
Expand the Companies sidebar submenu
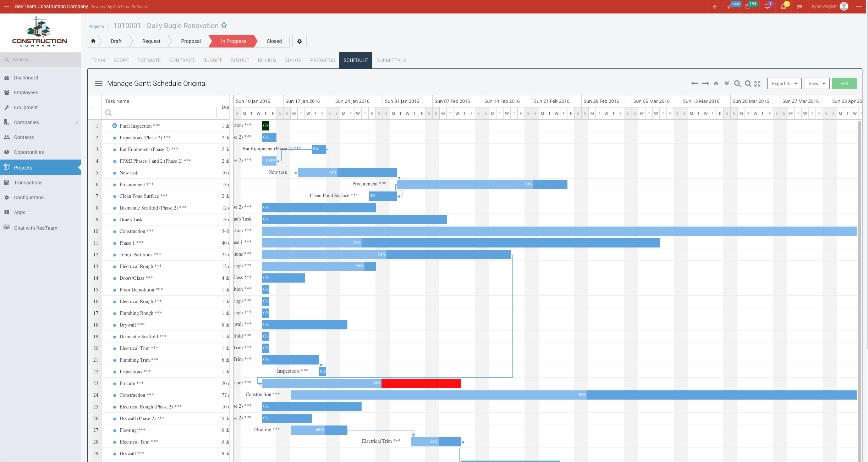[x=76, y=122]
